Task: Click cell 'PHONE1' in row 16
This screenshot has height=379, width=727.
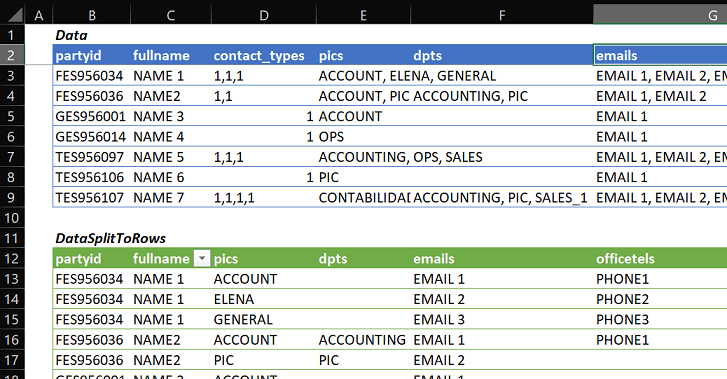Action: coord(660,340)
